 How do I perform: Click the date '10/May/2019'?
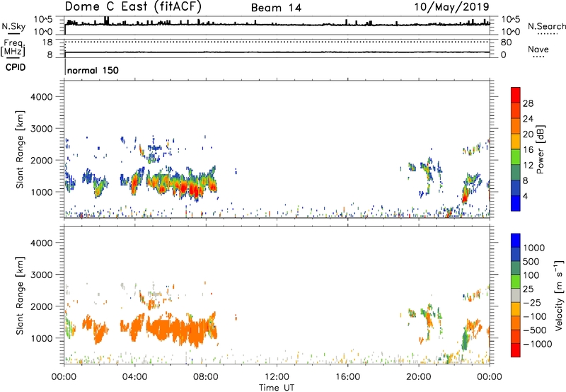451,7
